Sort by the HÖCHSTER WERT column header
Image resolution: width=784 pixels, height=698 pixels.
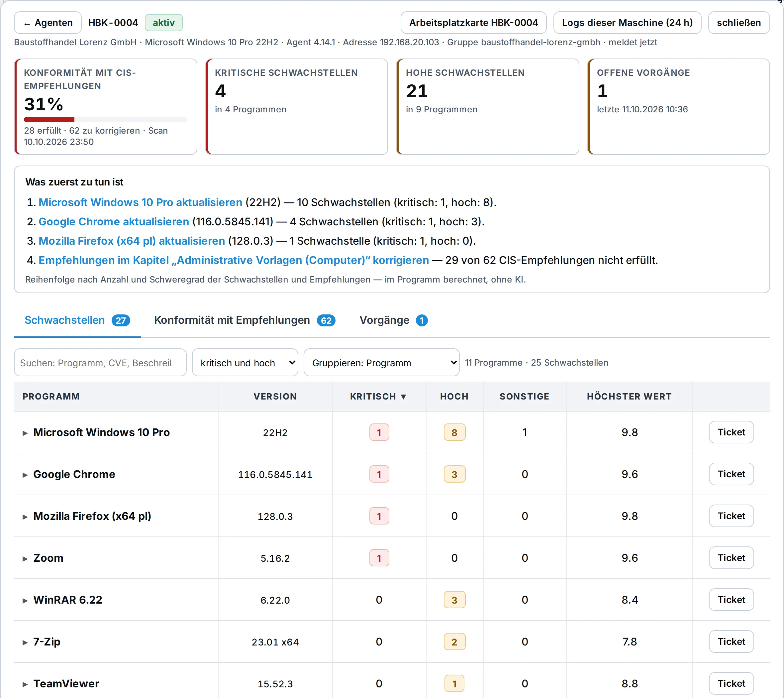(x=629, y=397)
